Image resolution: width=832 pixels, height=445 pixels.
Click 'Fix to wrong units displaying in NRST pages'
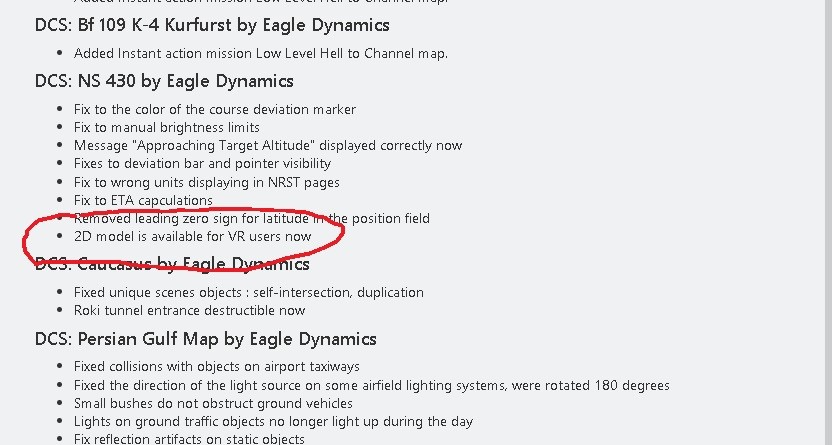pos(206,182)
